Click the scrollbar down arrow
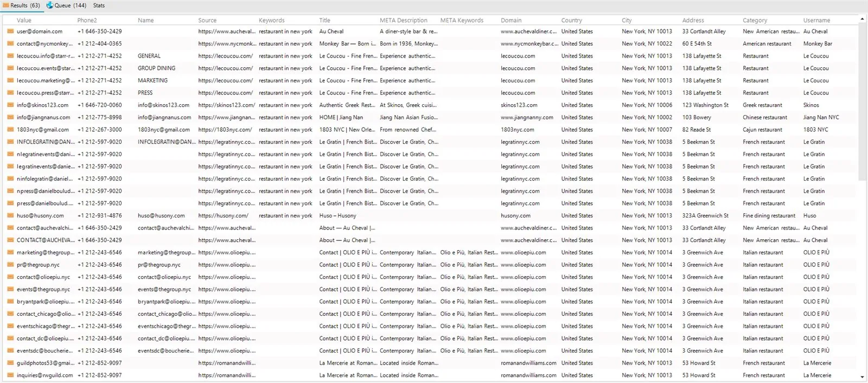 [x=862, y=377]
